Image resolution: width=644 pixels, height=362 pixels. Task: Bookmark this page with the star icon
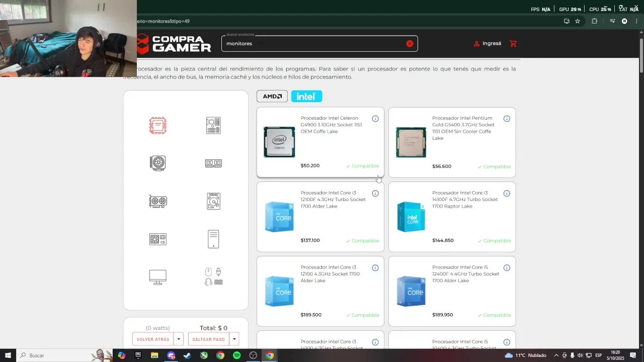[578, 21]
